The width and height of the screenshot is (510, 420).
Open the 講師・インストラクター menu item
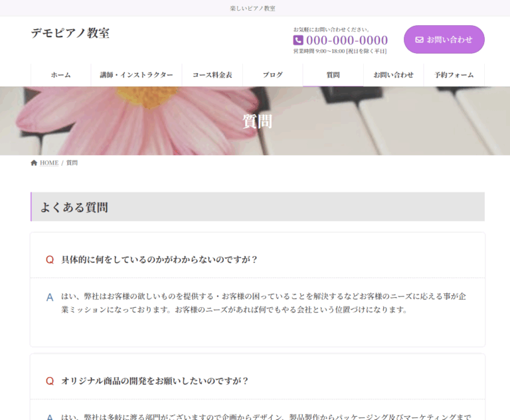pyautogui.click(x=136, y=75)
